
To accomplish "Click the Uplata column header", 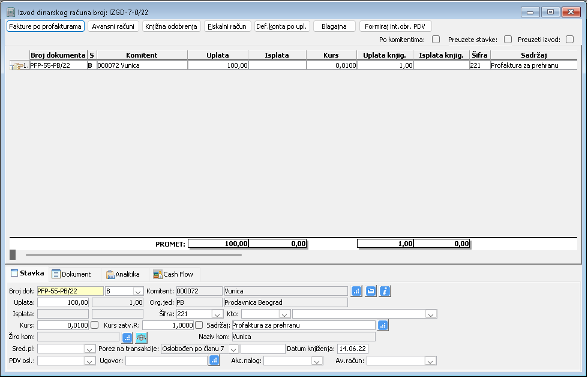I will pos(217,55).
